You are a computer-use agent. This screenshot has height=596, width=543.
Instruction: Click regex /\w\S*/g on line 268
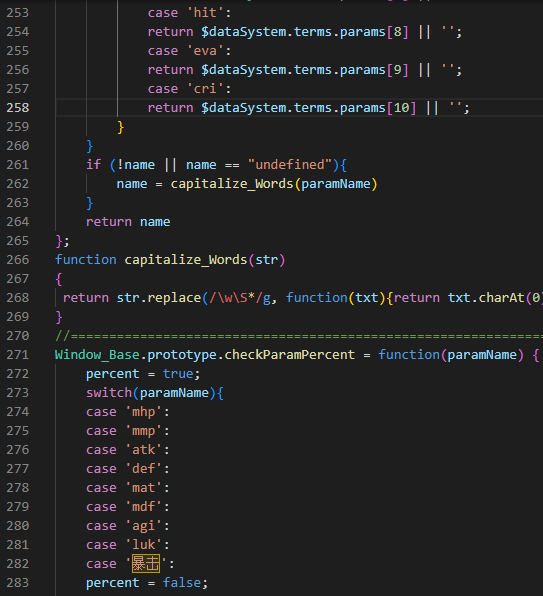239,298
